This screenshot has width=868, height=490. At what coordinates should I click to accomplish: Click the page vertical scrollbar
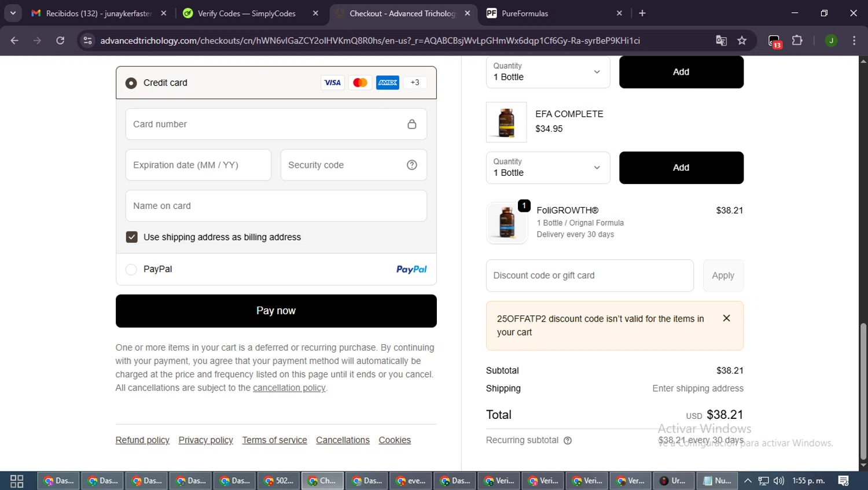[x=863, y=392]
